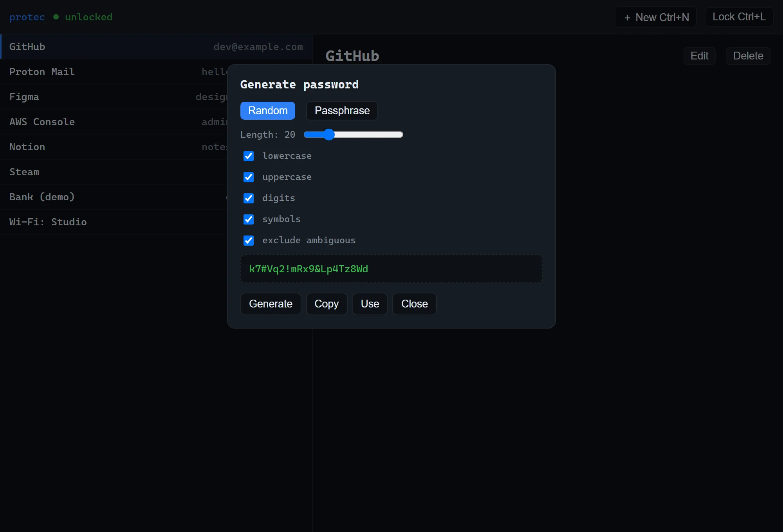Click the green unlocked status dot

click(x=56, y=17)
